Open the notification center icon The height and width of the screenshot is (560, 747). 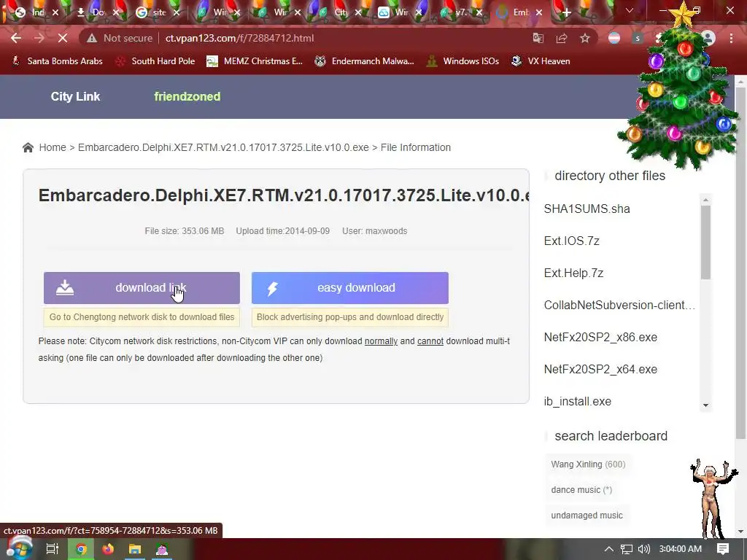coord(723,549)
